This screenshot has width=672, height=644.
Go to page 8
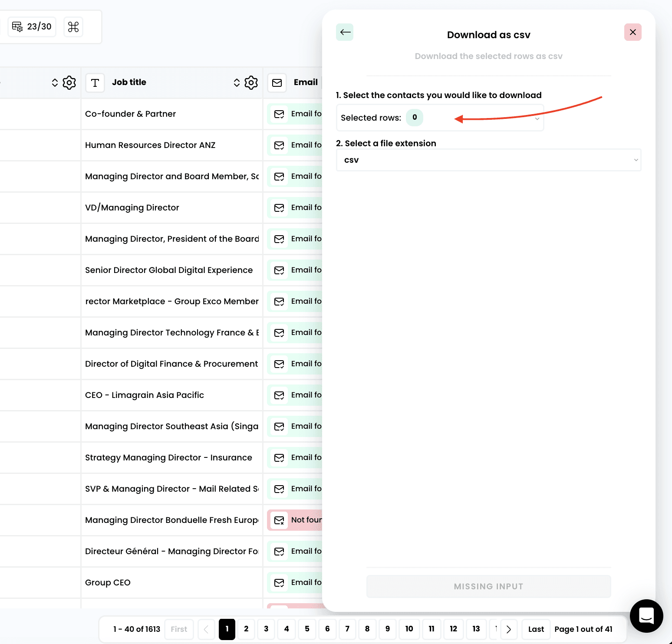(x=367, y=629)
